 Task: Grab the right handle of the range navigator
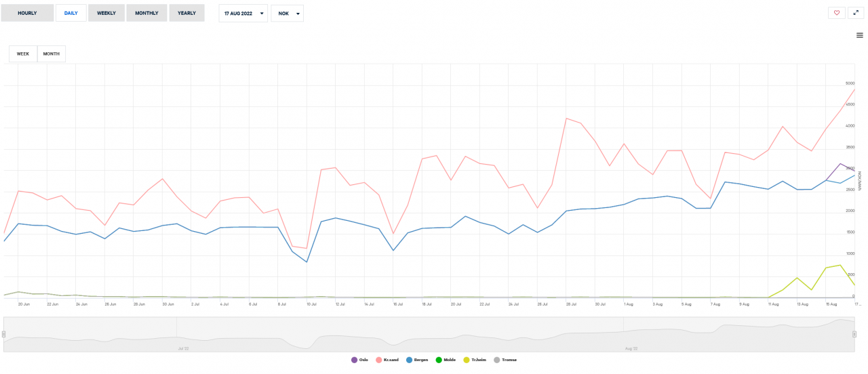(x=854, y=334)
